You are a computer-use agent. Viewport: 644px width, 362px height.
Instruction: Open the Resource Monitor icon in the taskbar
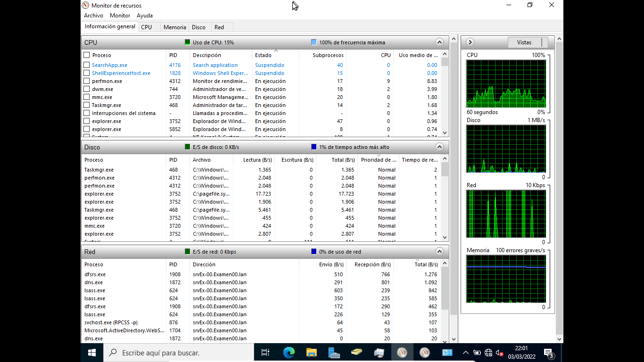point(402,352)
